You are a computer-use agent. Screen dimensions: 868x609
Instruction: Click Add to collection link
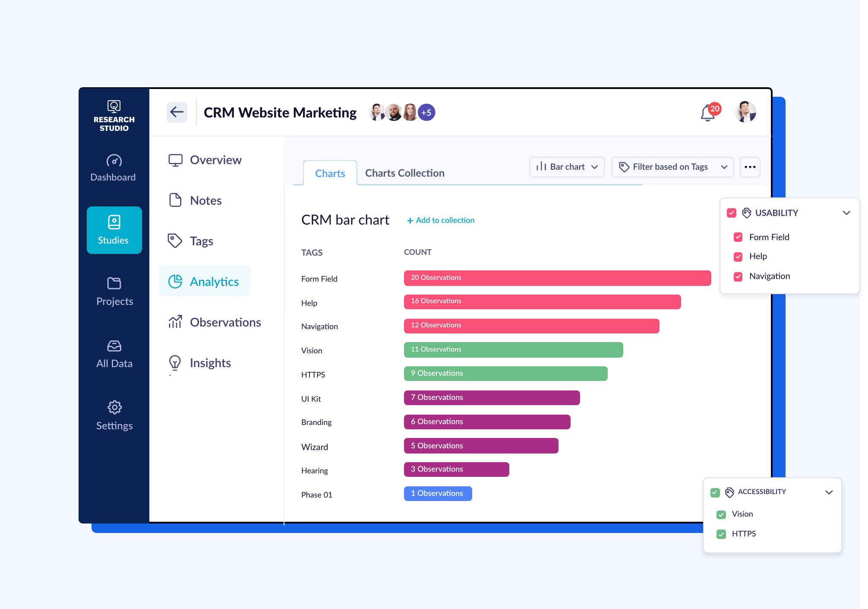(441, 220)
